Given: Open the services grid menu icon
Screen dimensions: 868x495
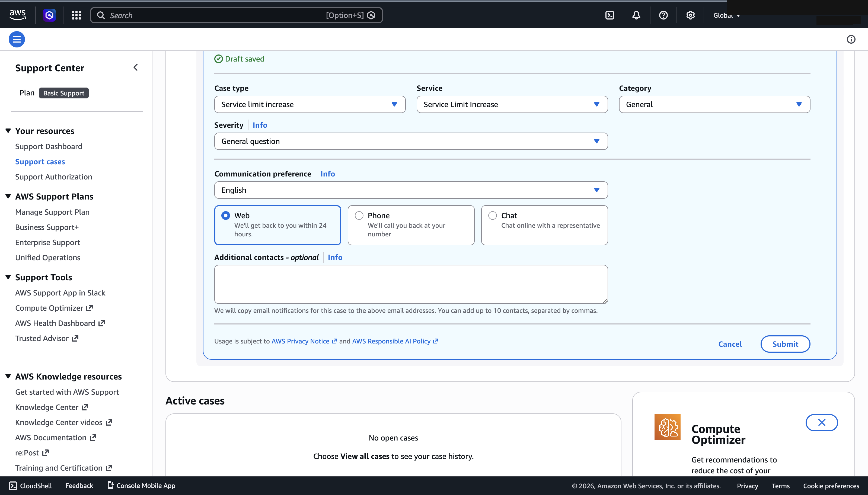Looking at the screenshot, I should [x=76, y=15].
